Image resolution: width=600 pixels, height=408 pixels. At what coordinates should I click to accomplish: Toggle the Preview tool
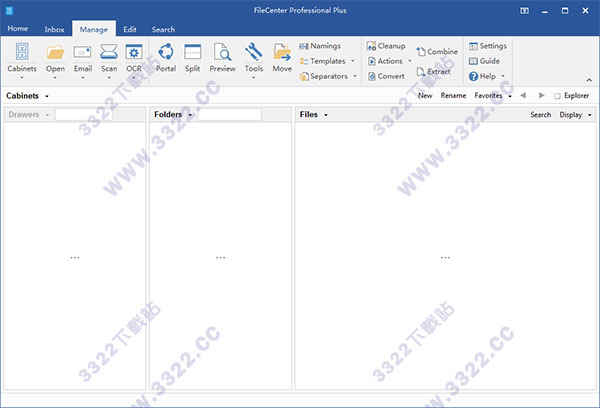[222, 57]
